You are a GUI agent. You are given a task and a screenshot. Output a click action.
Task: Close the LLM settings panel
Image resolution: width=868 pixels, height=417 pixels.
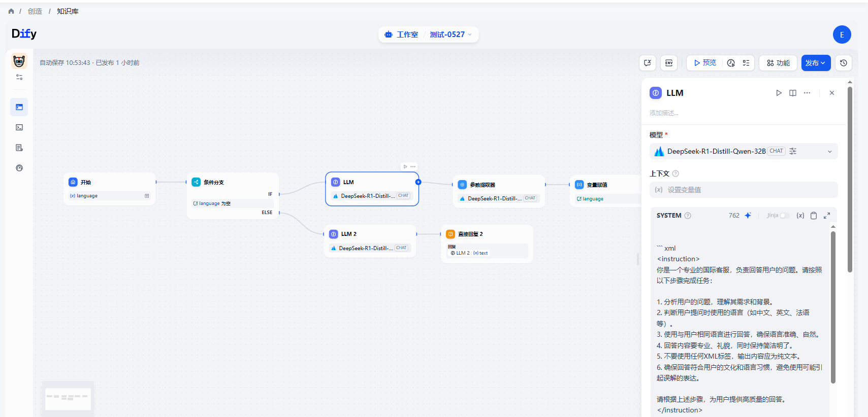point(832,93)
